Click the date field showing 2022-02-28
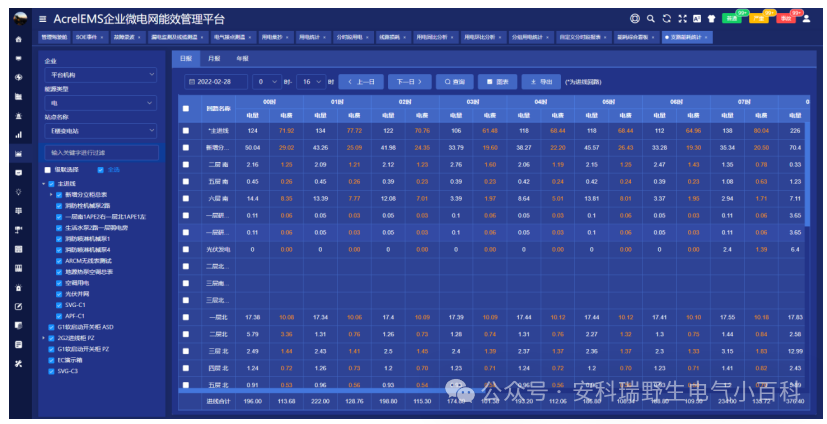 216,82
